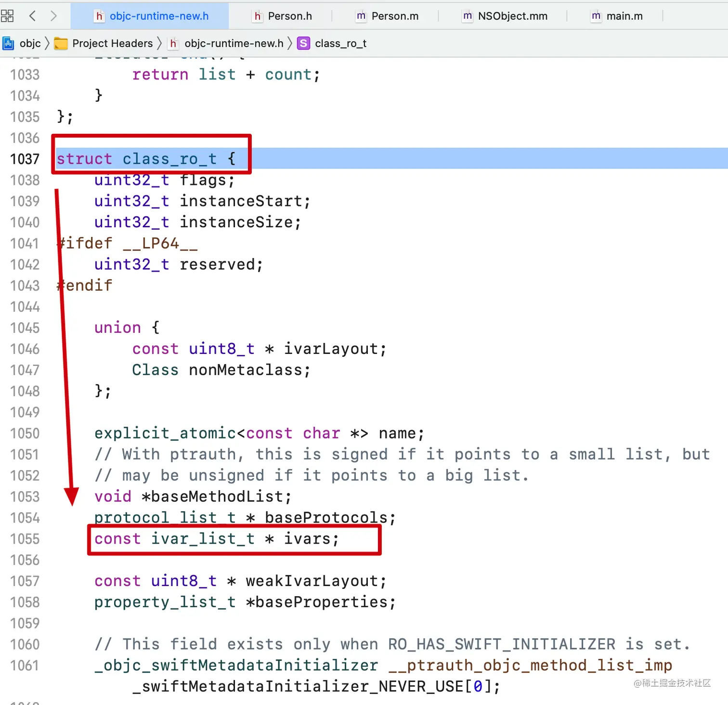The image size is (728, 705).
Task: Click the 'reserved' field name
Action: click(217, 264)
